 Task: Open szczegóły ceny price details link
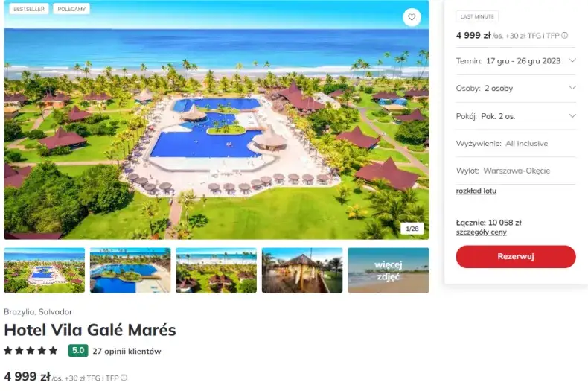[481, 232]
